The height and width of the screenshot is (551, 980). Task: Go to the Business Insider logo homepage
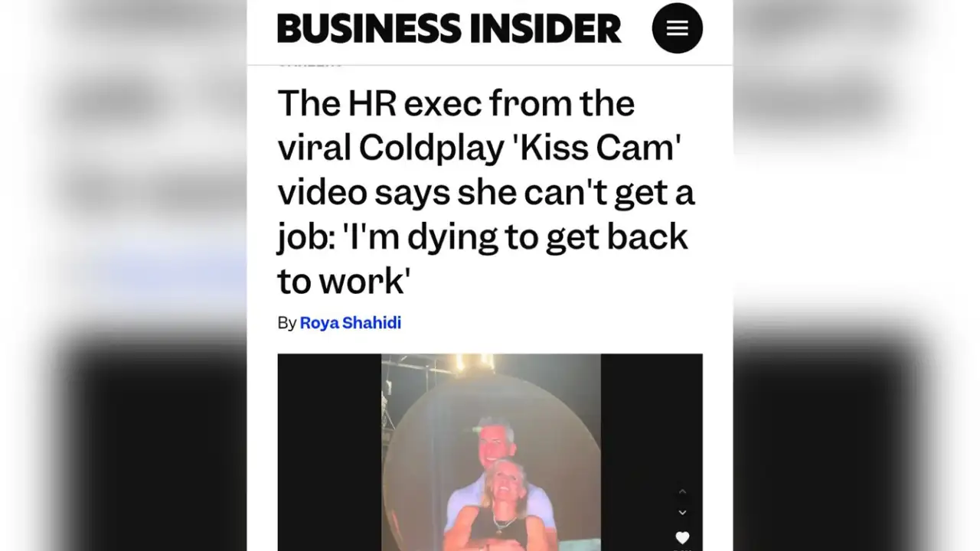[x=449, y=29]
